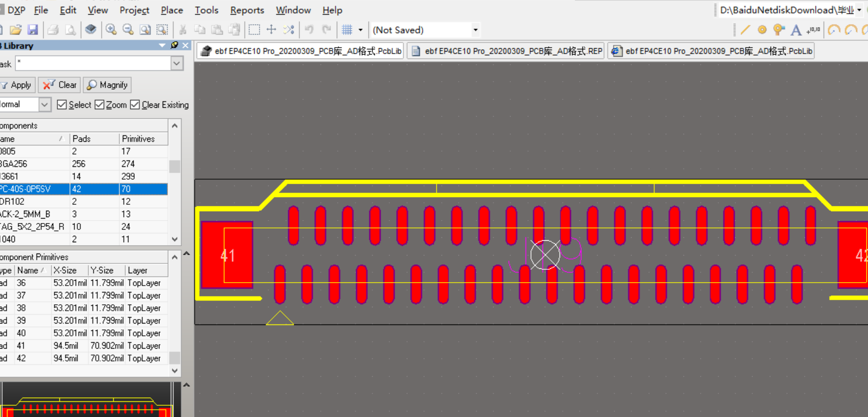Screen dimensions: 868x417
Task: Select the Place Via tool
Action: click(779, 30)
